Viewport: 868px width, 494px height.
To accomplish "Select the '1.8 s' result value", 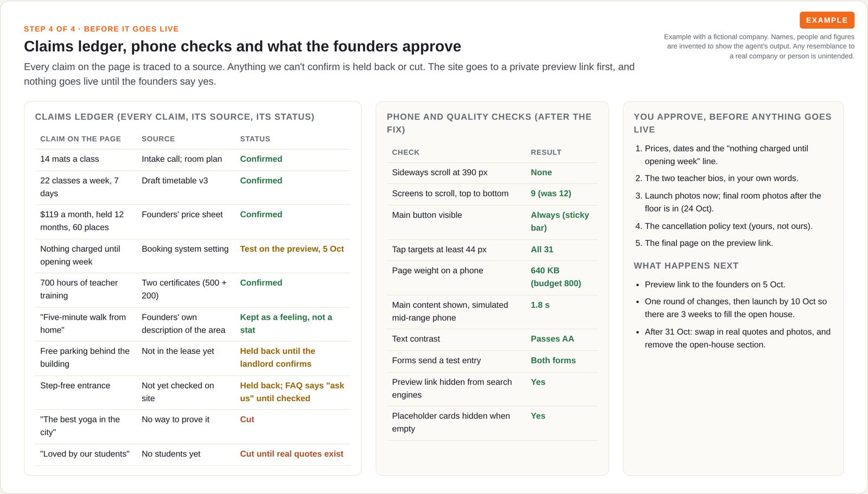I will 540,305.
